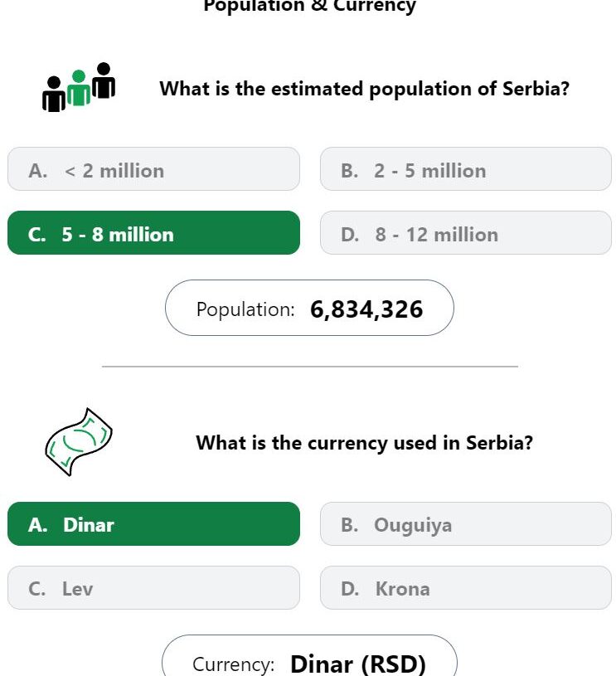Select answer A, less than 2 million
Screen dimensions: 616x676
coord(153,169)
